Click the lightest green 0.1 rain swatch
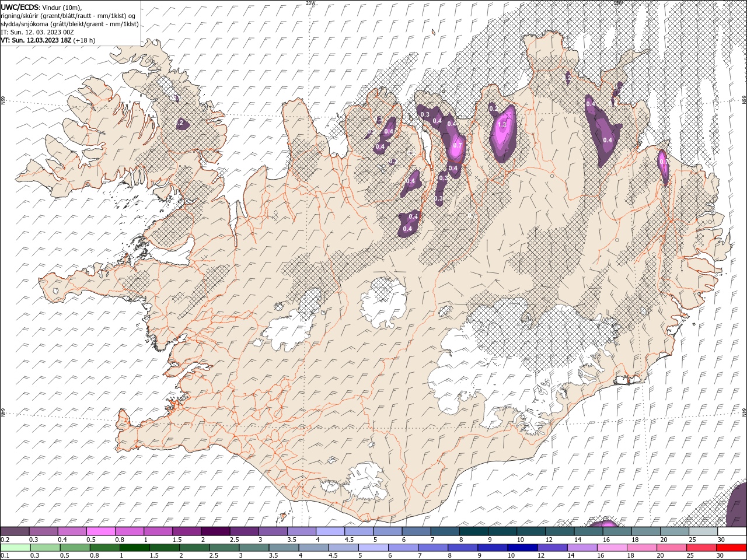This screenshot has height=560, width=747. (x=15, y=548)
